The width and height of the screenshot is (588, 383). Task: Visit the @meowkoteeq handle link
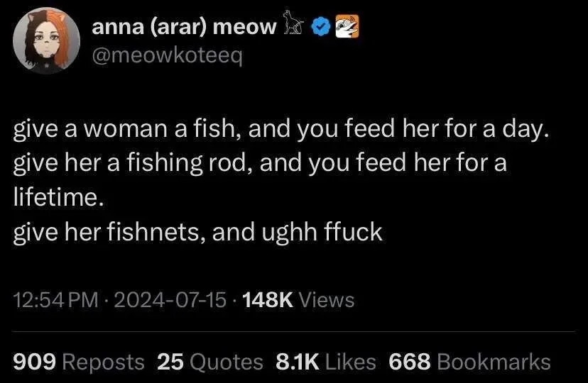point(168,54)
